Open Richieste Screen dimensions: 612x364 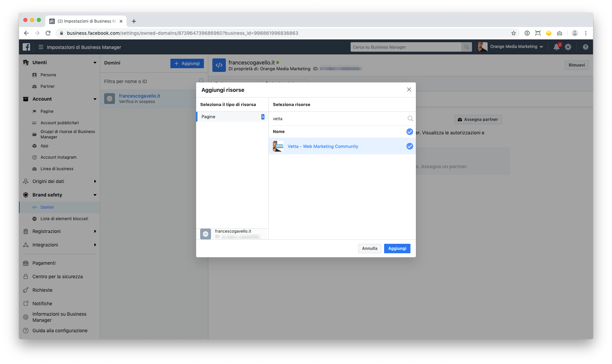click(x=42, y=290)
